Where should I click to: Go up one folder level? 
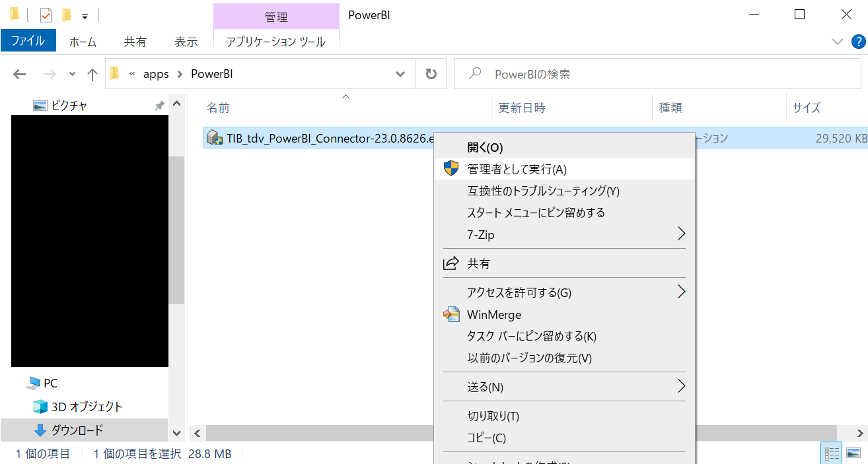tap(92, 75)
